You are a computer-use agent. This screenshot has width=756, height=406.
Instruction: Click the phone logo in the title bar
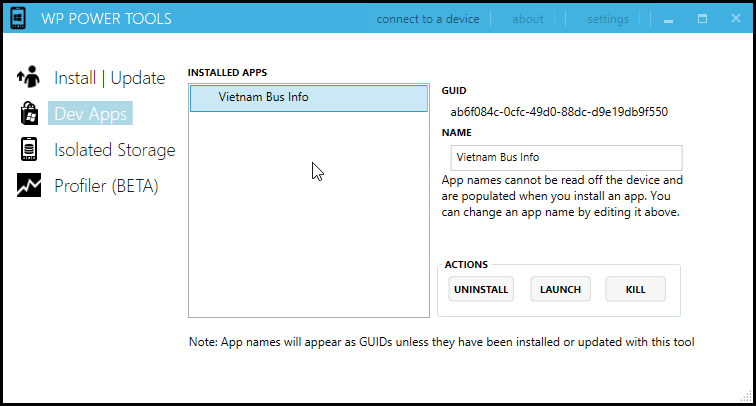(x=17, y=19)
